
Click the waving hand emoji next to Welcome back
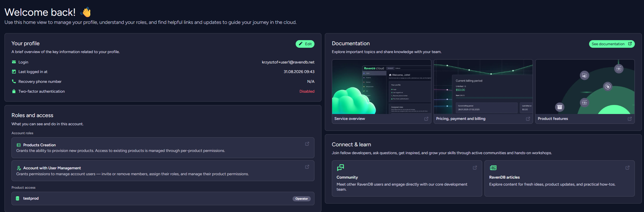click(x=86, y=12)
